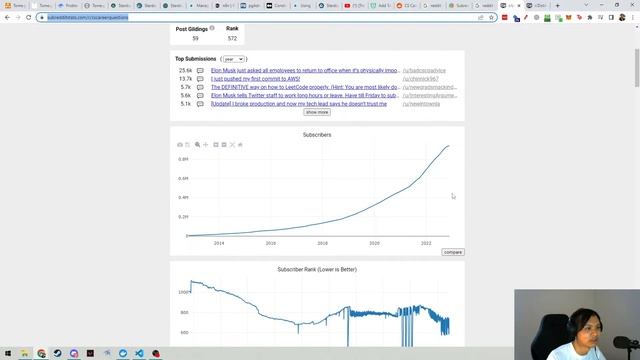Open a new tab with the plus button
The image size is (640, 360).
pos(558,6)
